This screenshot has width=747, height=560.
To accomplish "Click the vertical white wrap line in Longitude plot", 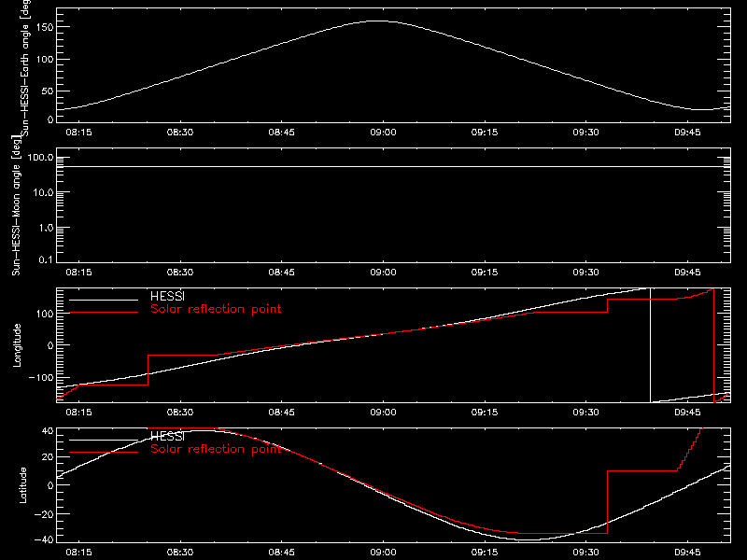I will tap(650, 345).
